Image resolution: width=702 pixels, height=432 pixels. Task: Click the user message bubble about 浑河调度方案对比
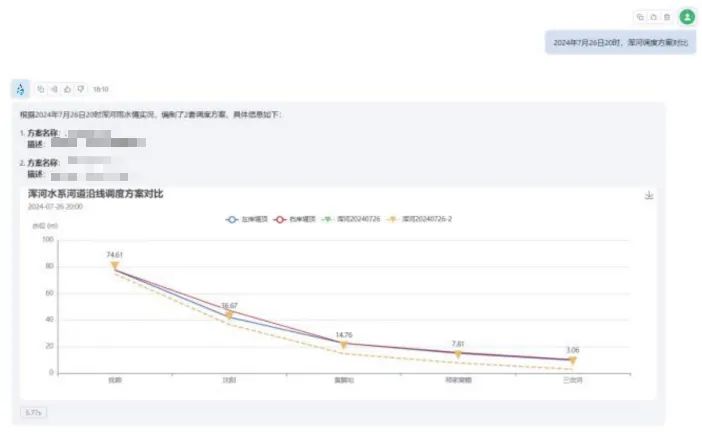[620, 43]
